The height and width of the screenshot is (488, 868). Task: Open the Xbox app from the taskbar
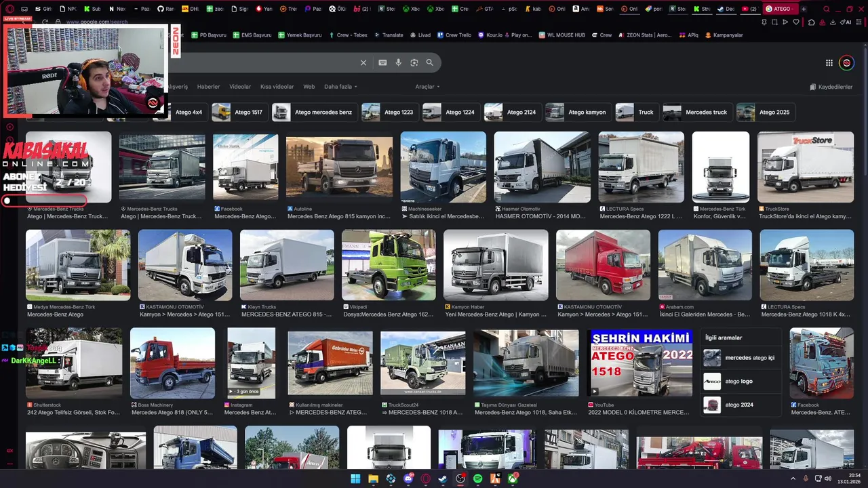[513, 479]
